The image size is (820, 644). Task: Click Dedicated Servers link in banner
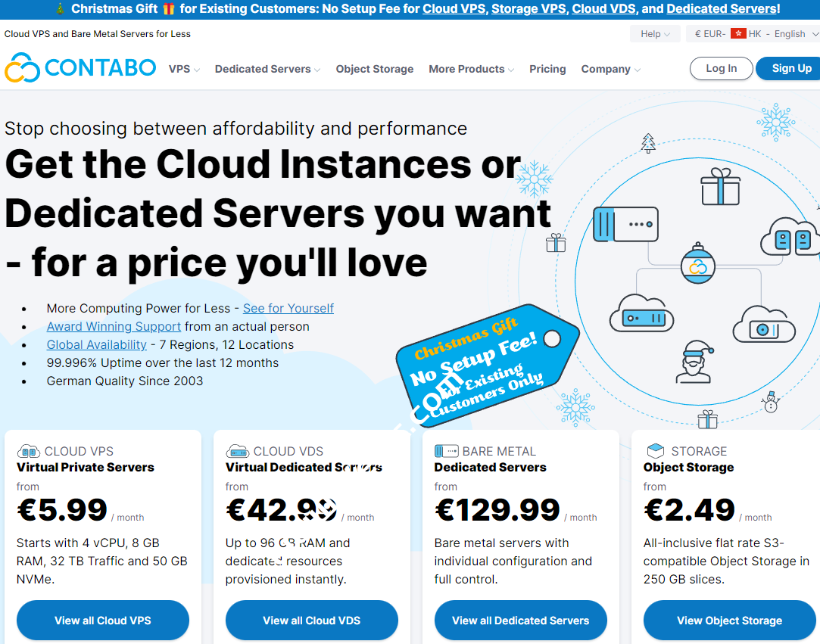pos(722,9)
